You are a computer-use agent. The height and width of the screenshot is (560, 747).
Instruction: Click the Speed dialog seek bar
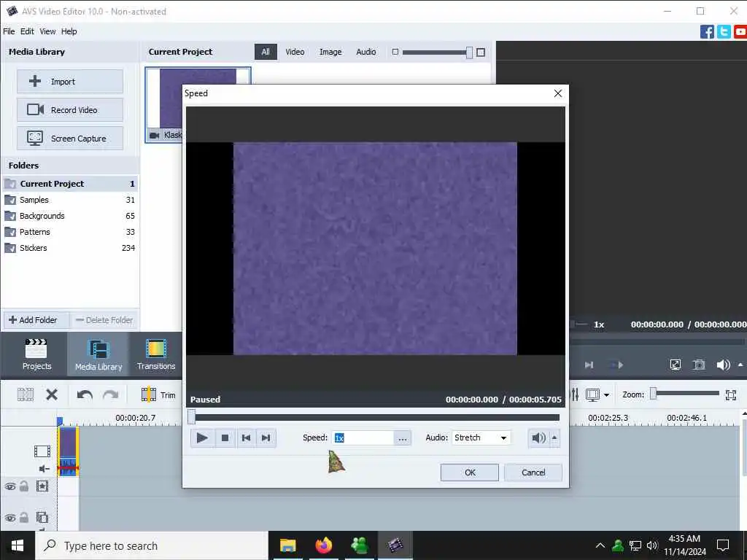tap(375, 418)
